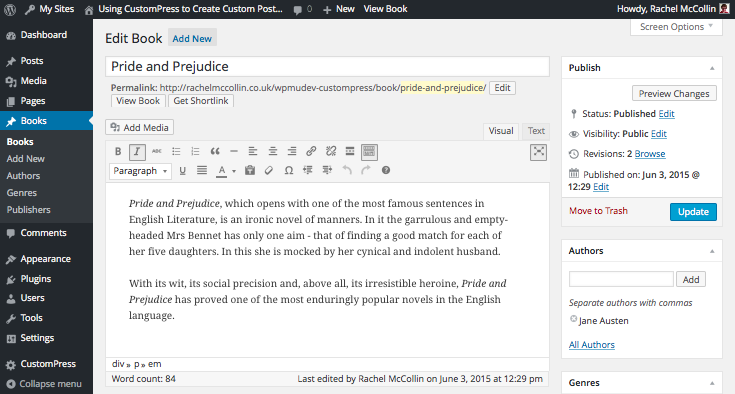Collapse the Genres metabox
The width and height of the screenshot is (735, 394).
click(x=712, y=383)
